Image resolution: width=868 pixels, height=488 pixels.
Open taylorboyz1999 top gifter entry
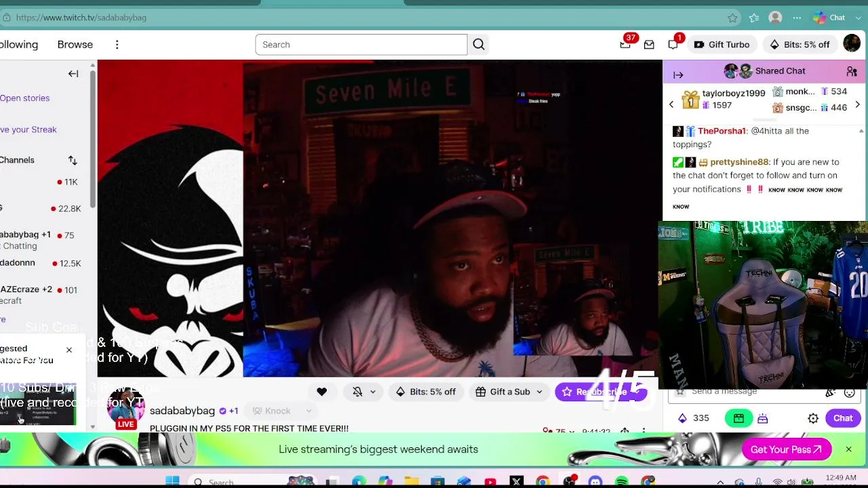coord(723,99)
